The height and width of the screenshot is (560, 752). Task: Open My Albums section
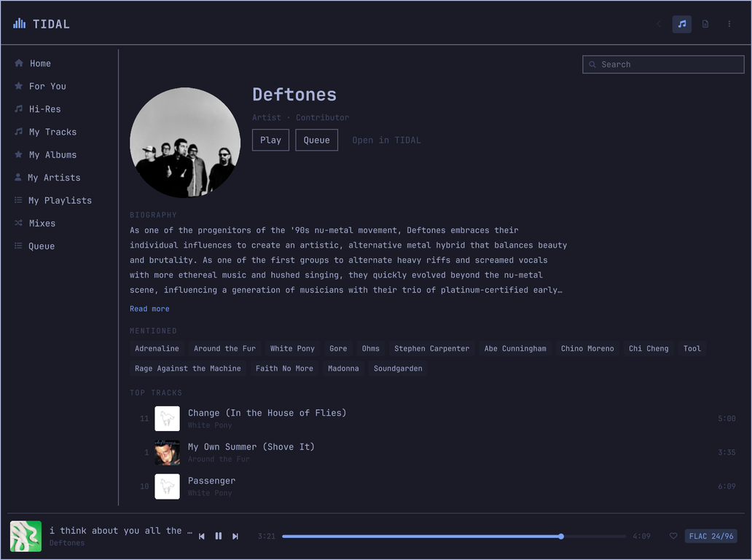(x=52, y=154)
